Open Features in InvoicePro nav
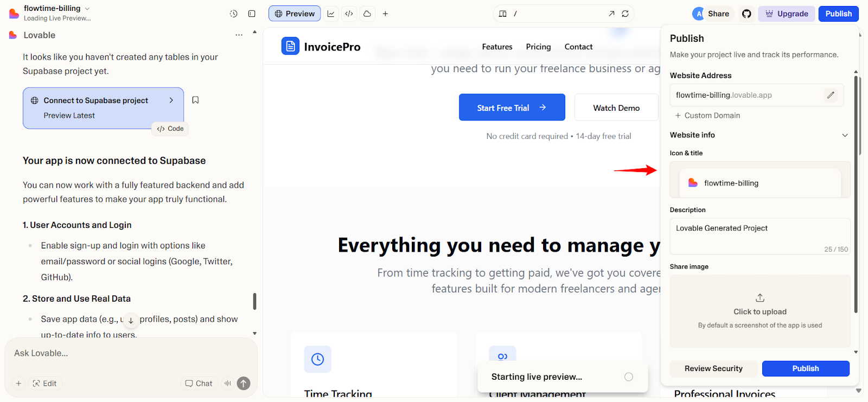 pos(497,47)
